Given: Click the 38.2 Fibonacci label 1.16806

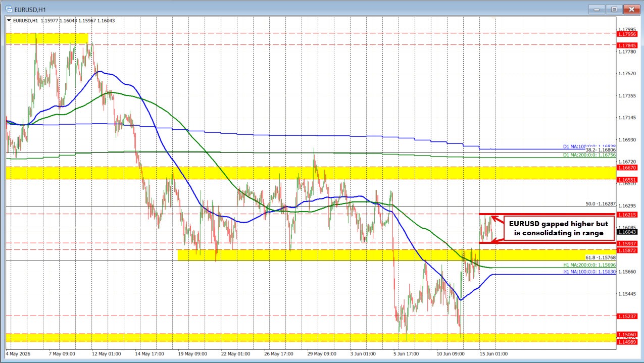Looking at the screenshot, I should pyautogui.click(x=600, y=150).
